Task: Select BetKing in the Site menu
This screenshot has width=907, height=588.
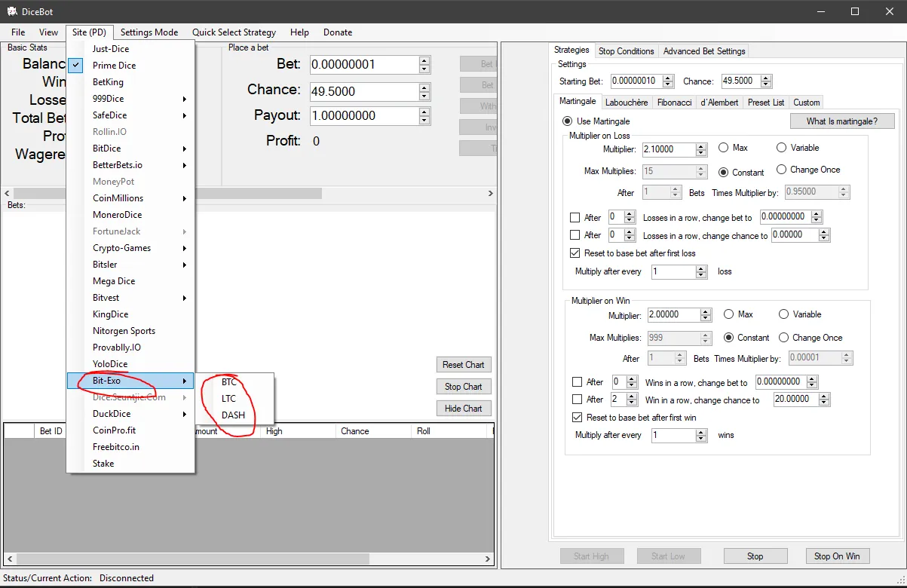Action: tap(130, 82)
